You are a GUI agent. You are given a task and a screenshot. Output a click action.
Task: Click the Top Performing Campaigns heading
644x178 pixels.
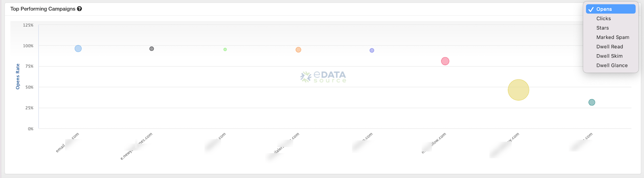[43, 9]
